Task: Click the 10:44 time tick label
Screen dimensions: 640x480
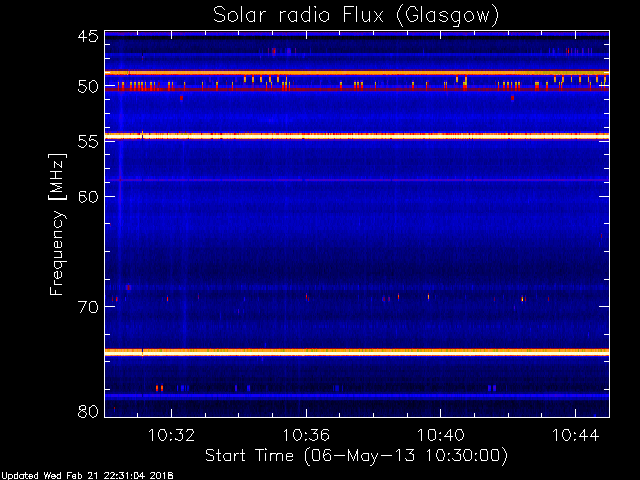Action: pos(576,435)
